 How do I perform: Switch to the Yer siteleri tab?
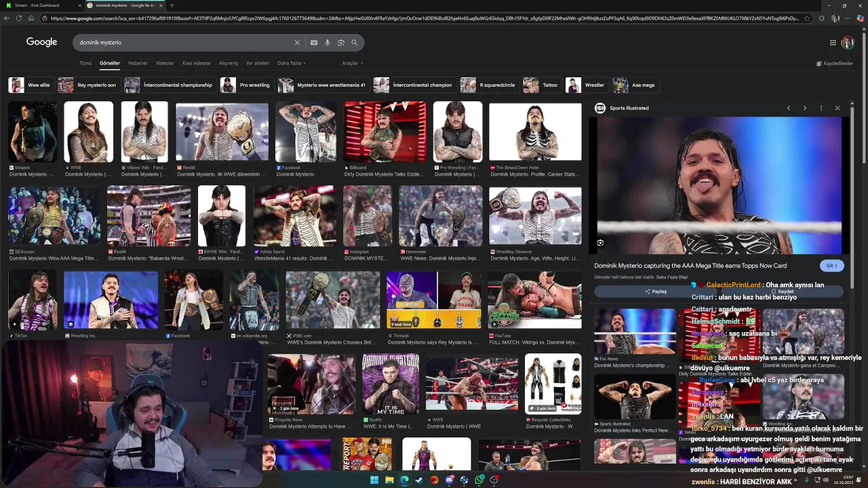(x=258, y=63)
